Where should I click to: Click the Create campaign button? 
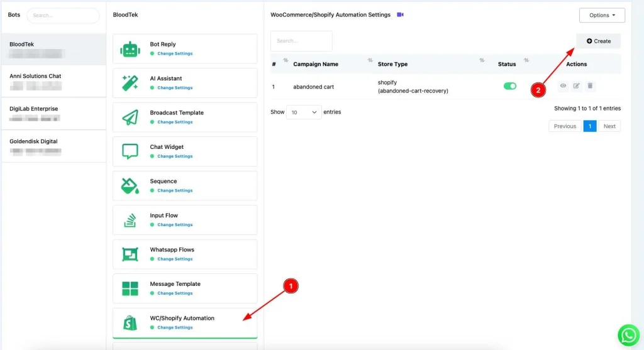point(599,41)
